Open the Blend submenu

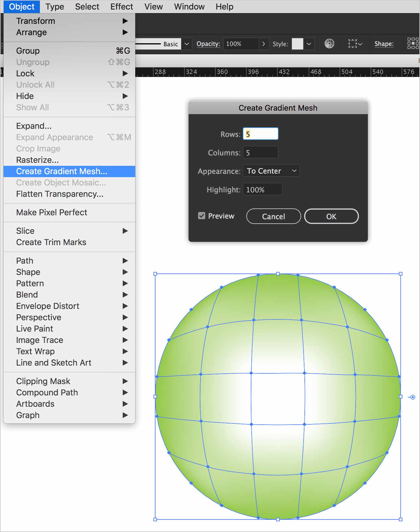69,295
